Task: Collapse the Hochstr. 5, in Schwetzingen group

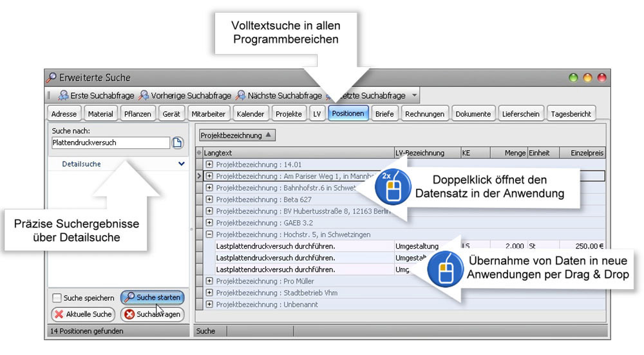Action: point(209,235)
